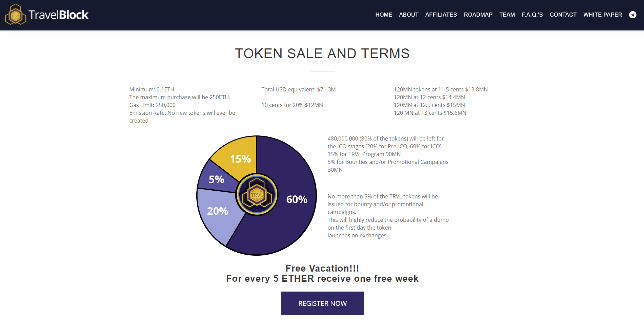Select AFFILIATES in the navigation bar

441,15
